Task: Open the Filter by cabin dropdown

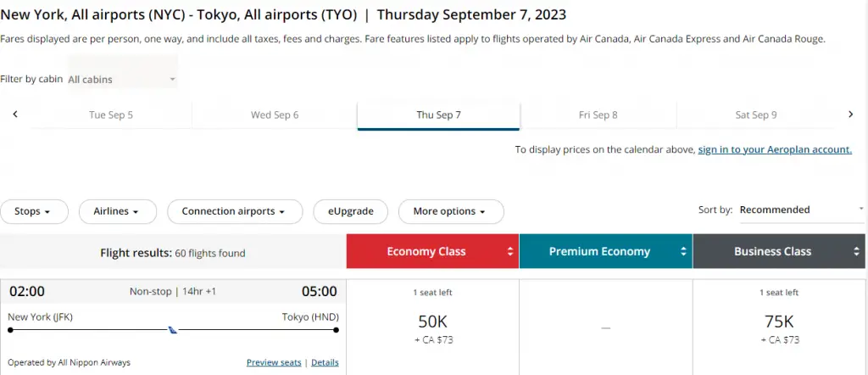Action: pyautogui.click(x=122, y=79)
